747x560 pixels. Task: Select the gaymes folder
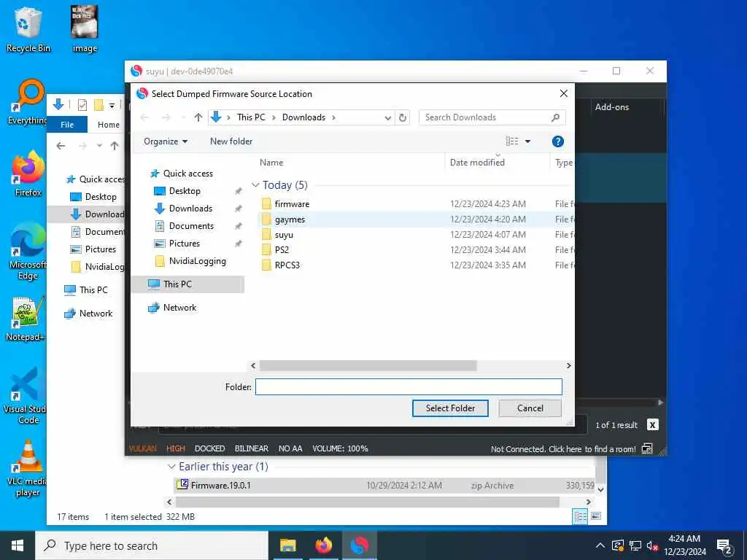click(x=290, y=219)
